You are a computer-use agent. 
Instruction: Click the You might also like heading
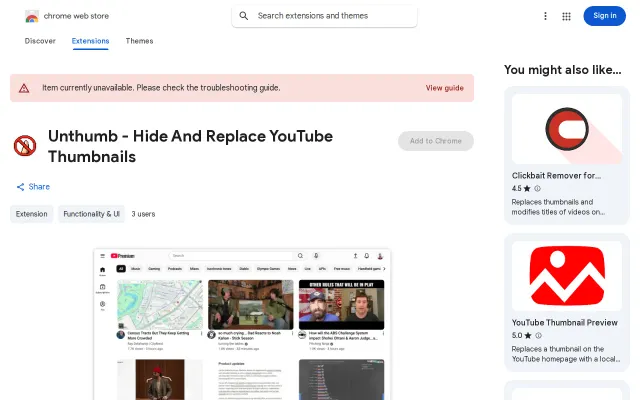[562, 70]
